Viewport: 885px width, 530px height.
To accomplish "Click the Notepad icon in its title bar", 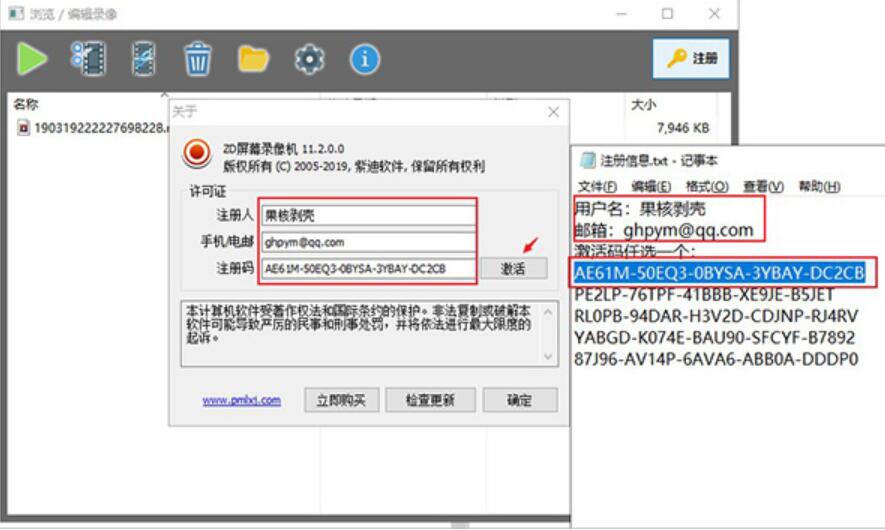I will (x=588, y=160).
